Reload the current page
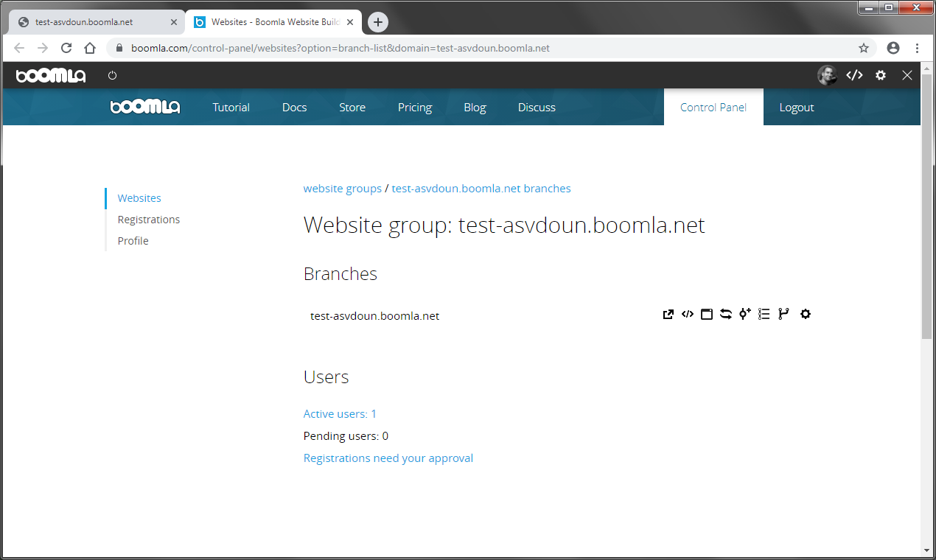 66,48
